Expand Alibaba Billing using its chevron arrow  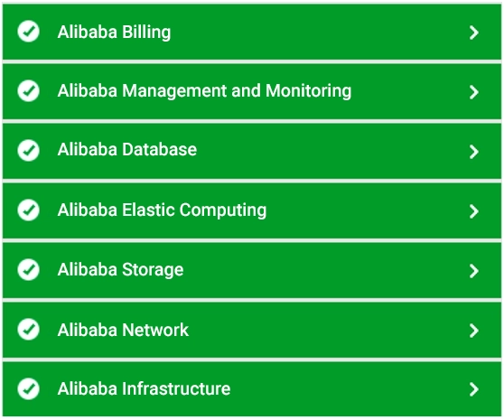474,33
